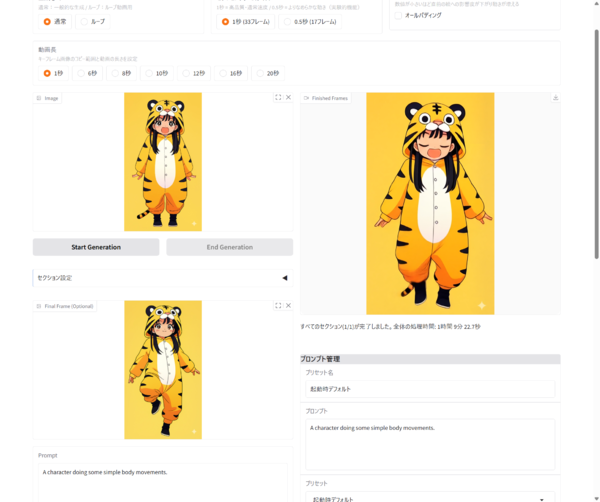Click the completion status message text
This screenshot has width=600, height=502.
pyautogui.click(x=390, y=326)
